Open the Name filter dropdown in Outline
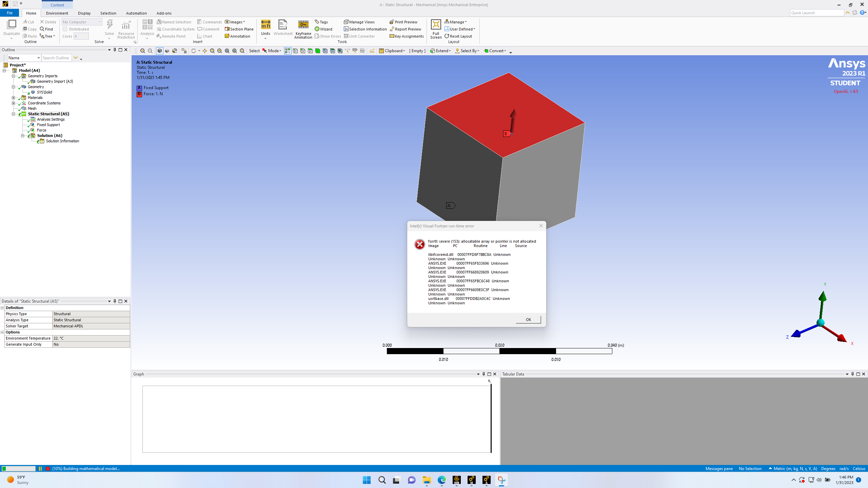This screenshot has width=868, height=488. [24, 58]
